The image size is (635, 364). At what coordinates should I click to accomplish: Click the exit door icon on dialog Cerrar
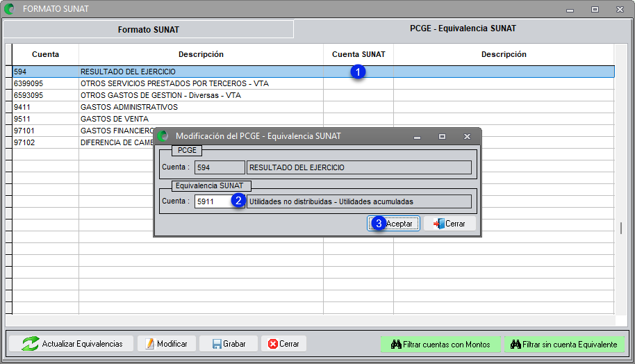coord(438,224)
